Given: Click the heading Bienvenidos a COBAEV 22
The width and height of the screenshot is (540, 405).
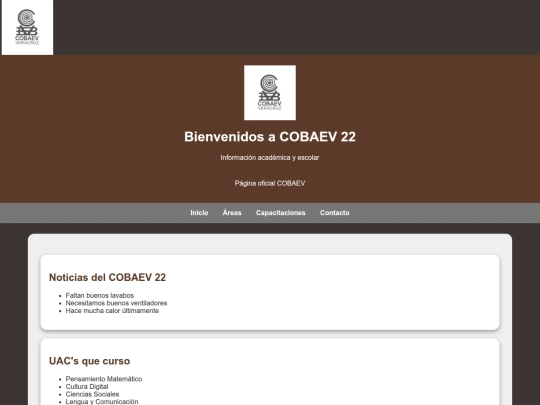Looking at the screenshot, I should tap(270, 137).
